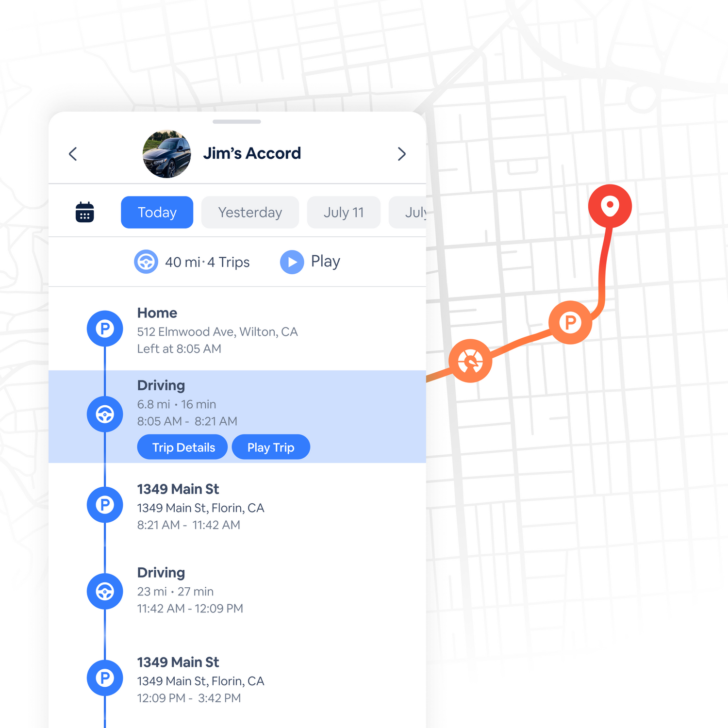Click the orange parking marker on map
This screenshot has width=728, height=728.
coord(570,322)
